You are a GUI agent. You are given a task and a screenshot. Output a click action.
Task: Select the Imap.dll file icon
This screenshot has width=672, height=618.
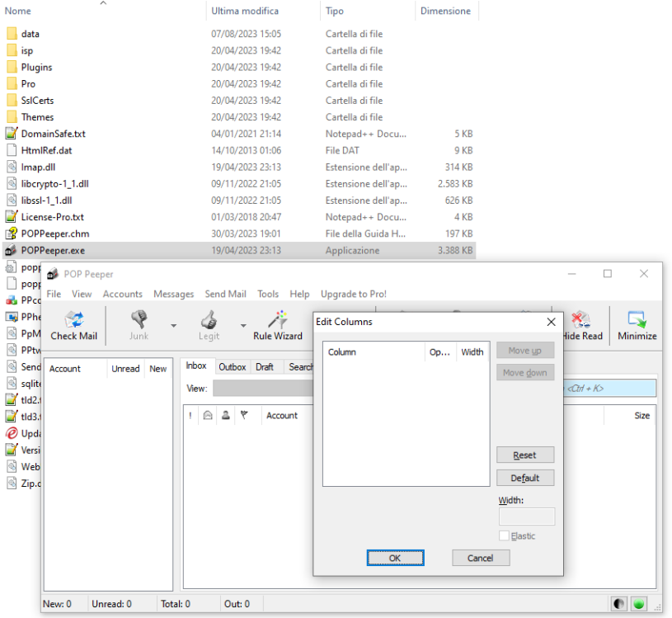12,167
